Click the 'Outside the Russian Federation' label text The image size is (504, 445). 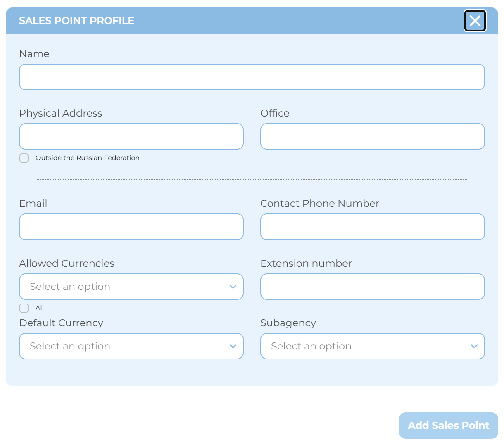[x=87, y=158]
